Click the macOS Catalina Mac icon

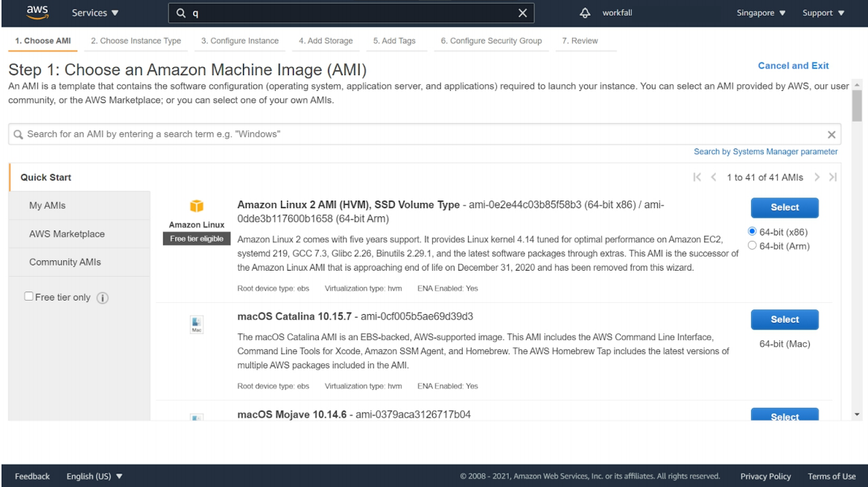coord(197,324)
